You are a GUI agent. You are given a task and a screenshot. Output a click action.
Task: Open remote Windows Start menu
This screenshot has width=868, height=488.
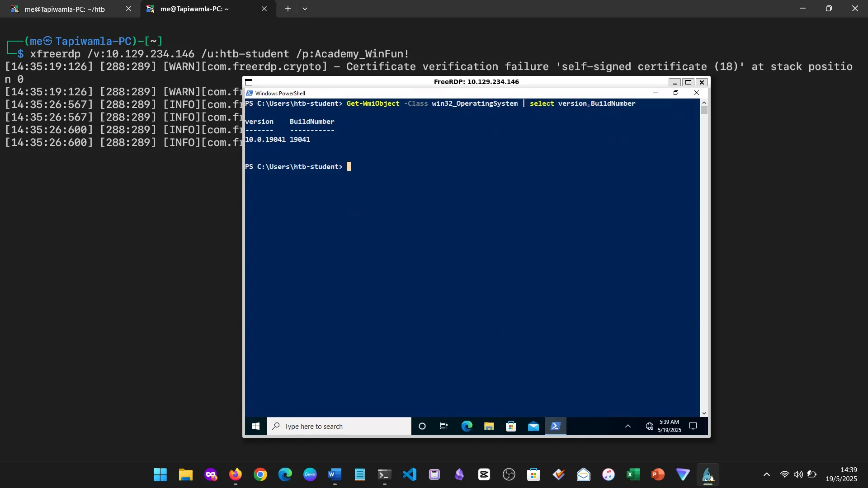[x=256, y=426]
